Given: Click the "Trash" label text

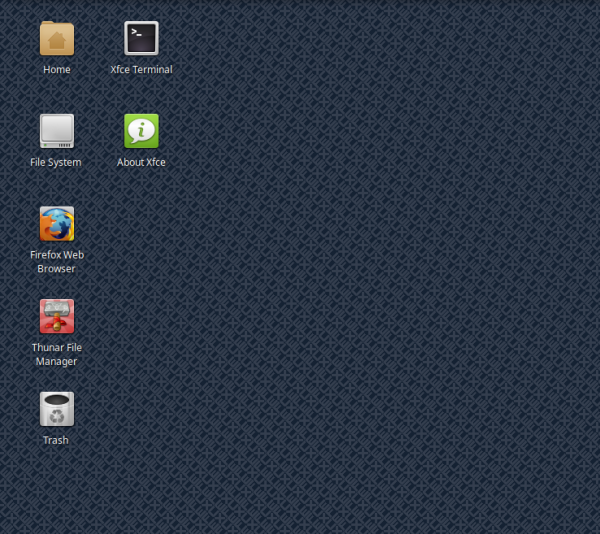Looking at the screenshot, I should 56,440.
